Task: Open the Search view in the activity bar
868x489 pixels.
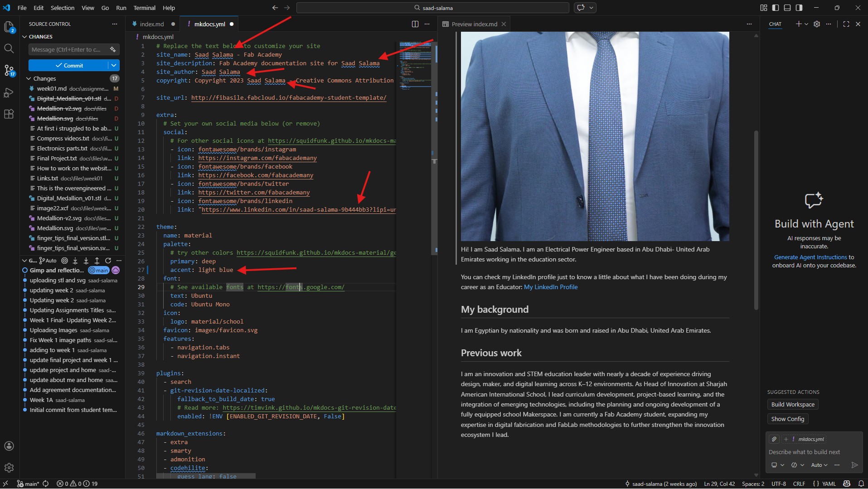Action: click(9, 48)
